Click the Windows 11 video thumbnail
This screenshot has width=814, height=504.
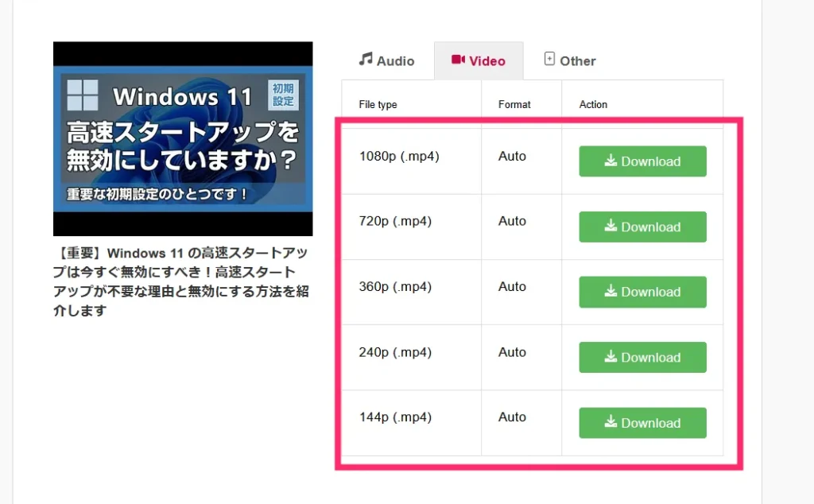click(183, 138)
